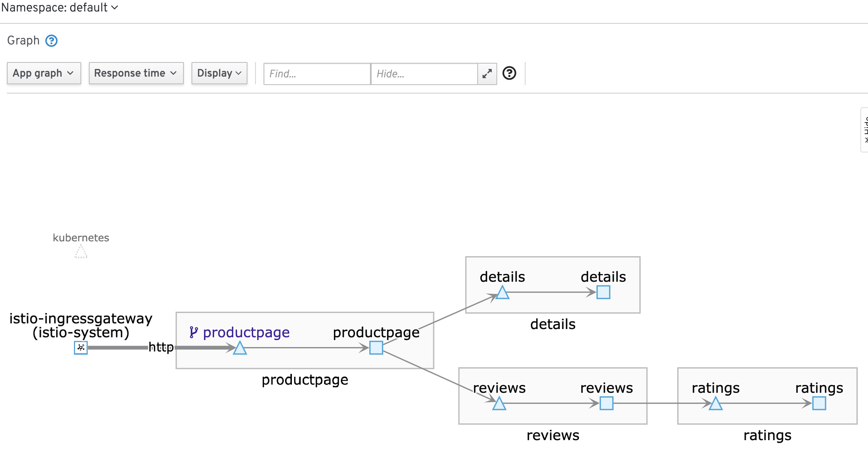Select the reviews service triangle node
This screenshot has height=475, width=868.
tap(499, 404)
